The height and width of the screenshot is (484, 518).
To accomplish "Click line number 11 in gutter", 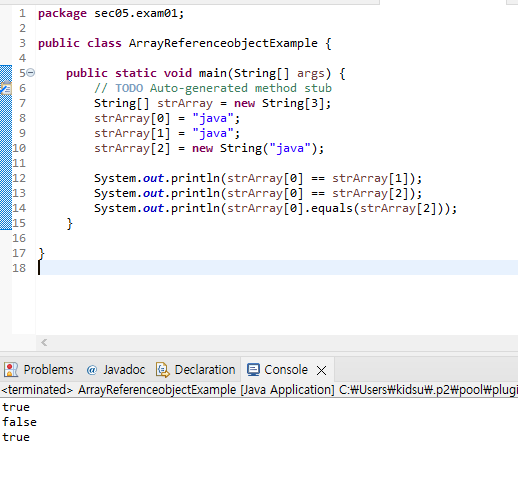I will [19, 163].
